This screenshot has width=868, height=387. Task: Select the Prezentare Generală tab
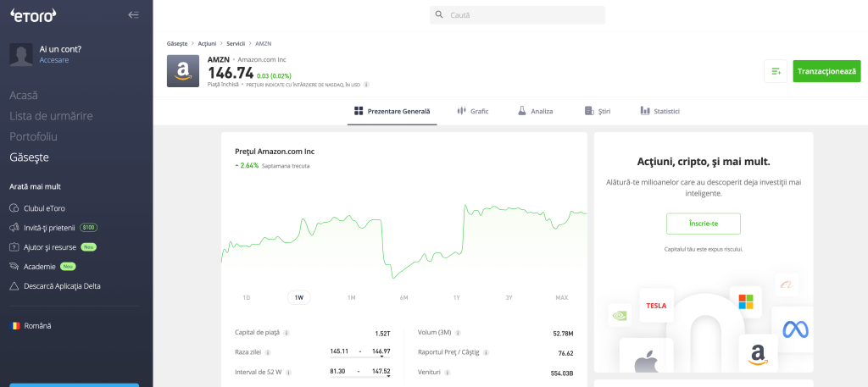click(392, 111)
